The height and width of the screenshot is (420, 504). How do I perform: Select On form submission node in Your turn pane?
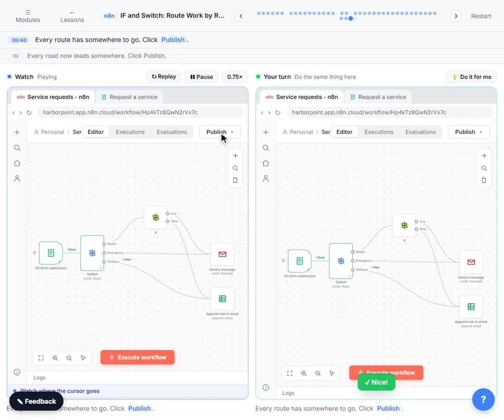299,261
